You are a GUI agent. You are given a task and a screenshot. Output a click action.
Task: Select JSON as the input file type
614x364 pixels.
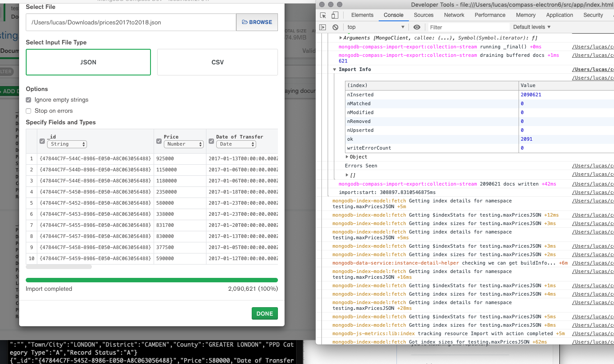pyautogui.click(x=88, y=62)
